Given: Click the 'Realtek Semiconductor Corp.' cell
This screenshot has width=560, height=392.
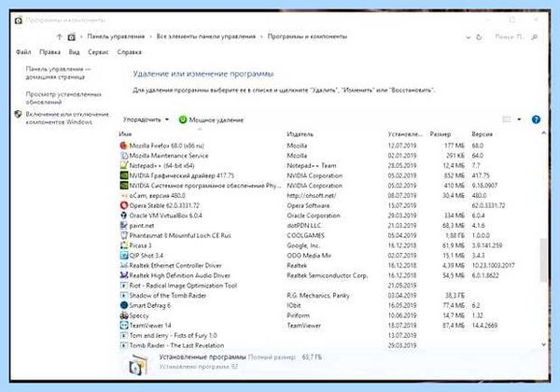Looking at the screenshot, I should [x=328, y=275].
